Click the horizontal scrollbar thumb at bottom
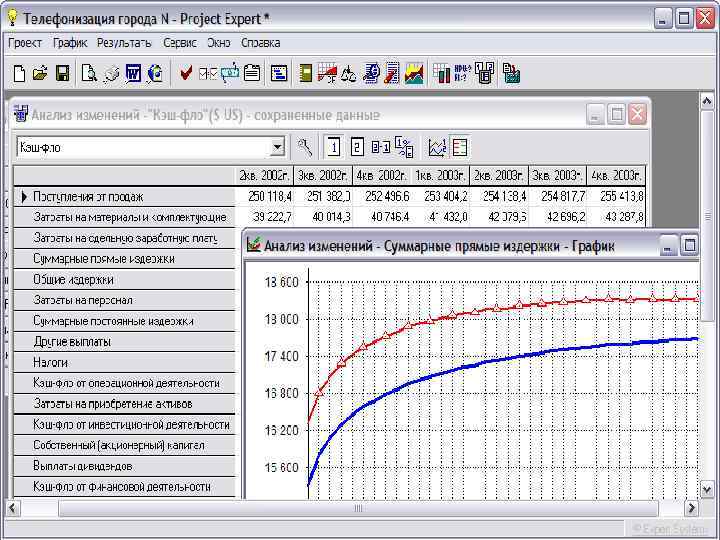Screen dimensions: 720x540 pyautogui.click(x=358, y=508)
